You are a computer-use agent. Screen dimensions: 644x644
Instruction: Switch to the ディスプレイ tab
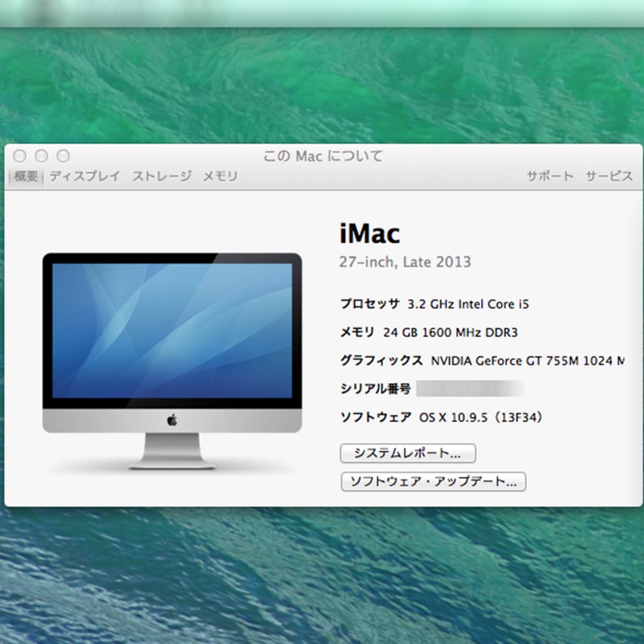84,176
